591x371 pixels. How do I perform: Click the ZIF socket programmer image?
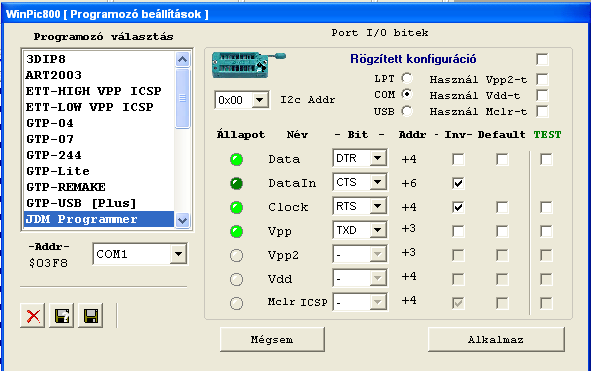click(249, 65)
